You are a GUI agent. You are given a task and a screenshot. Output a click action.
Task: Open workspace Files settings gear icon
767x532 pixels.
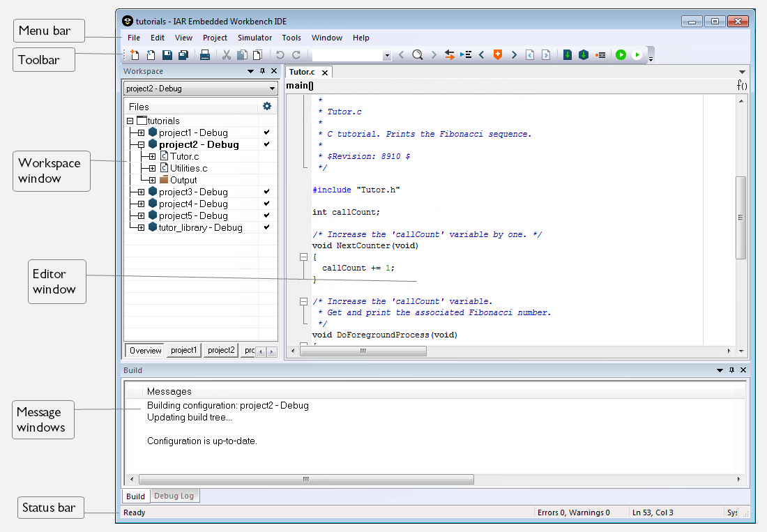pos(266,107)
